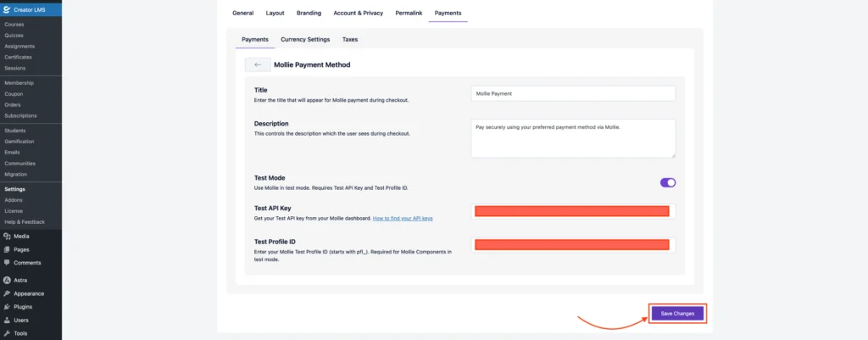Open Subscriptions in the sidebar menu
The height and width of the screenshot is (340, 868).
[x=20, y=115]
